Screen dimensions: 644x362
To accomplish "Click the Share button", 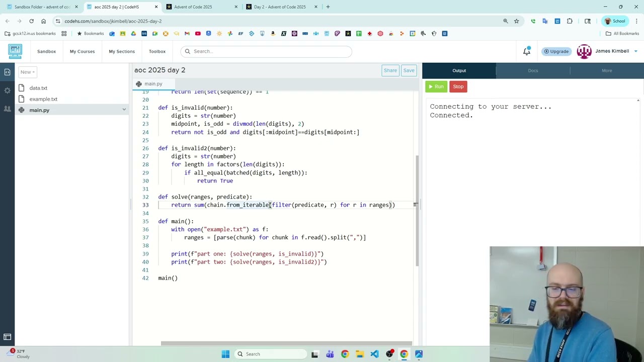I will [390, 70].
